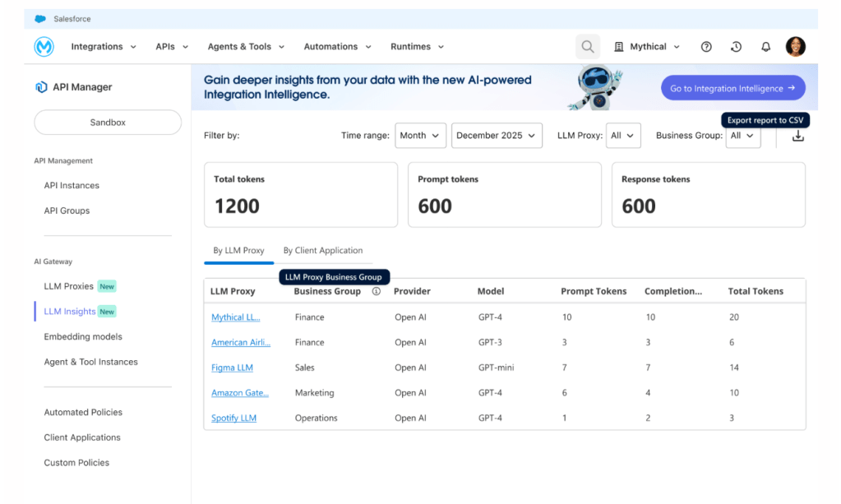
Task: Switch to the By LLM Proxy tab
Action: [x=238, y=251]
